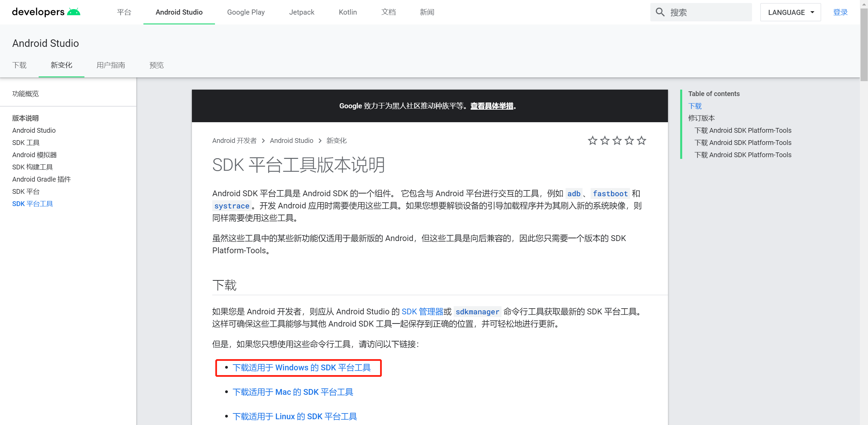Click the search magnifier icon

(x=660, y=12)
